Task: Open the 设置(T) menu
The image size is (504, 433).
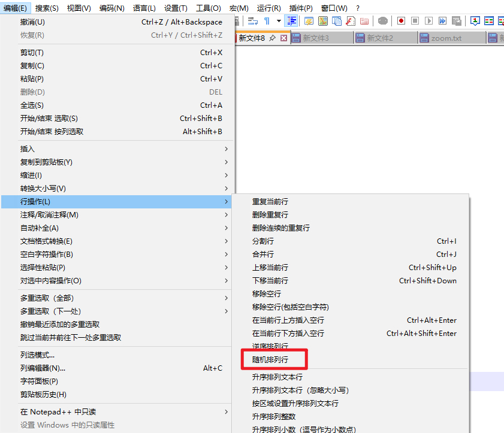Action: click(176, 8)
